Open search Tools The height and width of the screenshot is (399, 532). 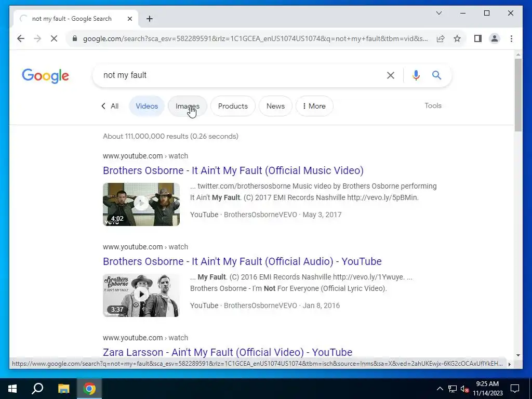(x=433, y=105)
